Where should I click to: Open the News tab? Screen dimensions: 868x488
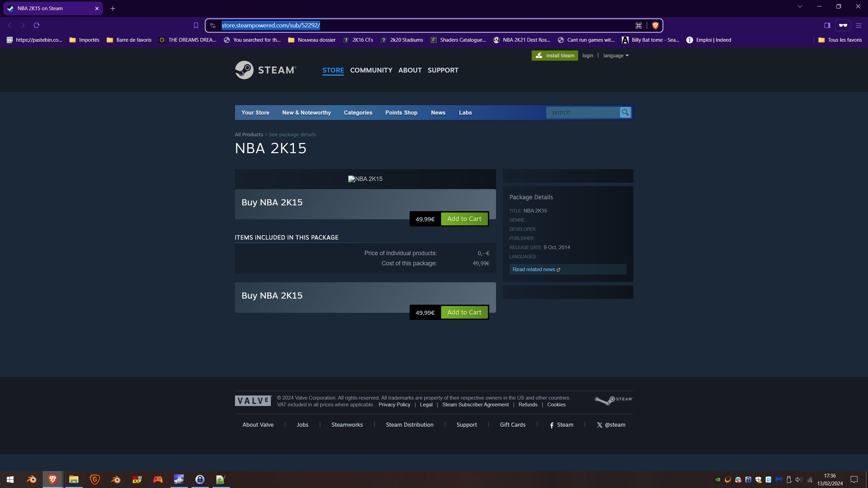coord(438,113)
